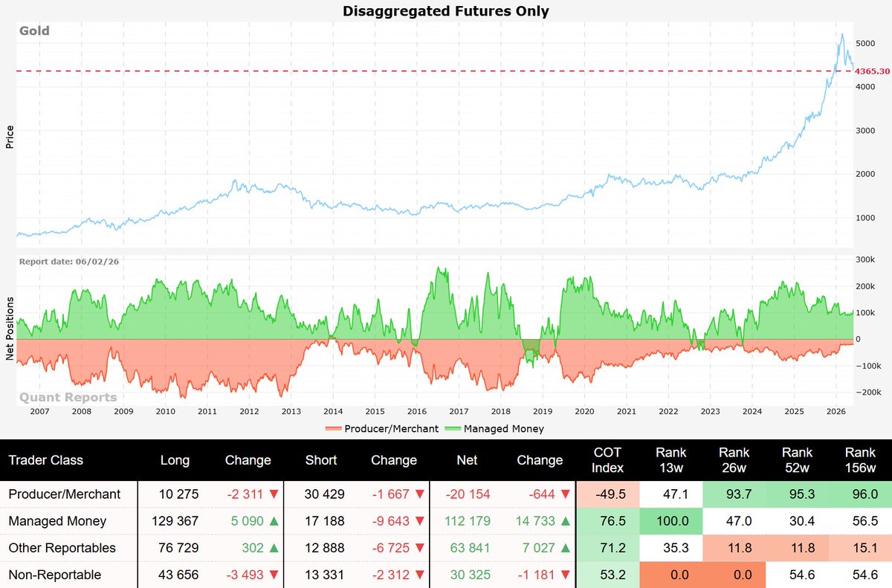The width and height of the screenshot is (892, 588).
Task: Click the 'Rank 156w' column header
Action: [860, 460]
